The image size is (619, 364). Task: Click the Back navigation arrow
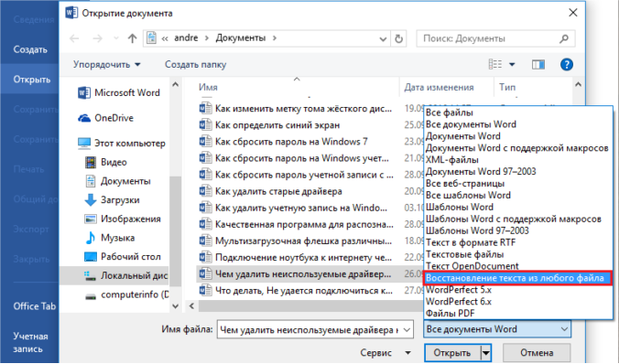click(74, 38)
